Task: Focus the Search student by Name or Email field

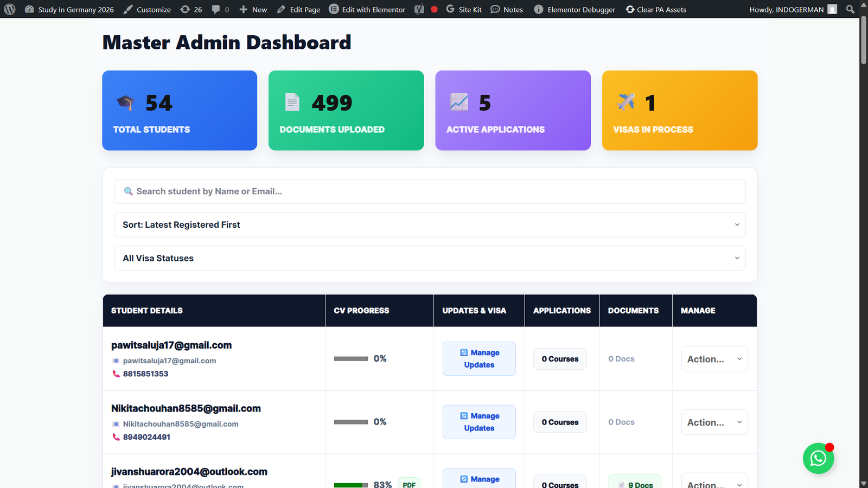Action: 429,191
